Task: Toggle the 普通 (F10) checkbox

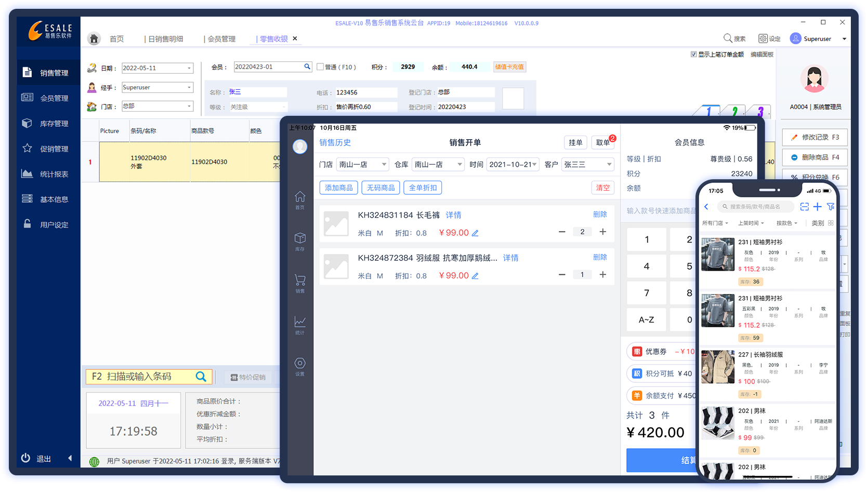Action: [320, 67]
